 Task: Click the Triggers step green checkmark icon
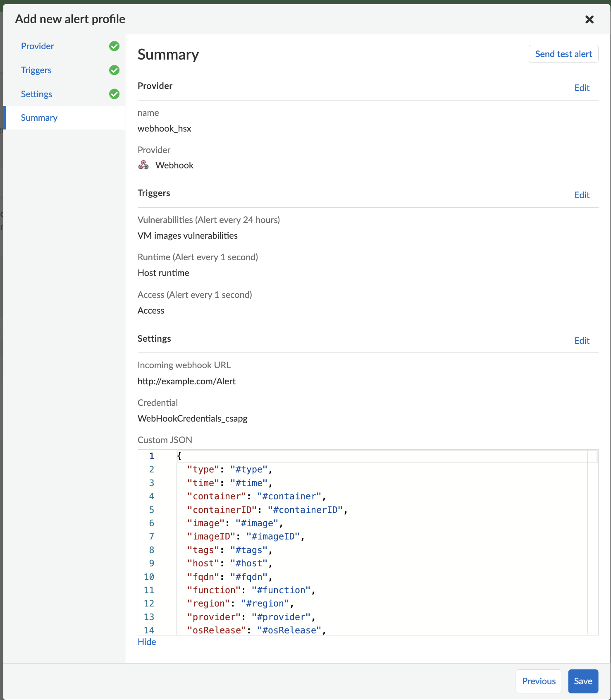(x=115, y=70)
